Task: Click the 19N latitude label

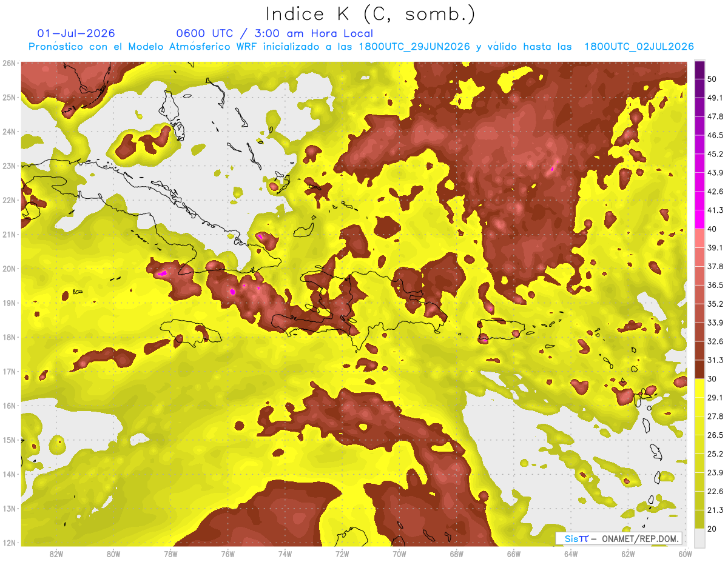Action: coord(8,303)
